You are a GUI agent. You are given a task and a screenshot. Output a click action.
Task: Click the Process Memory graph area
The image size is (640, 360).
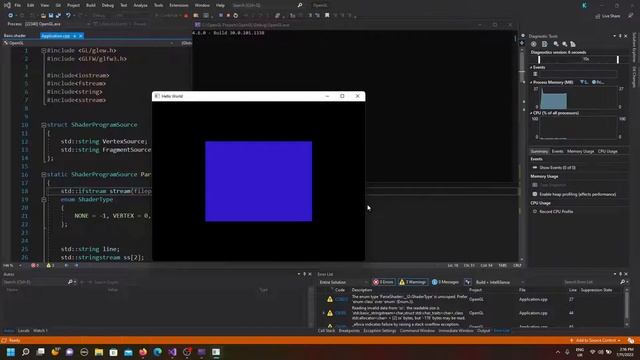coord(579,98)
